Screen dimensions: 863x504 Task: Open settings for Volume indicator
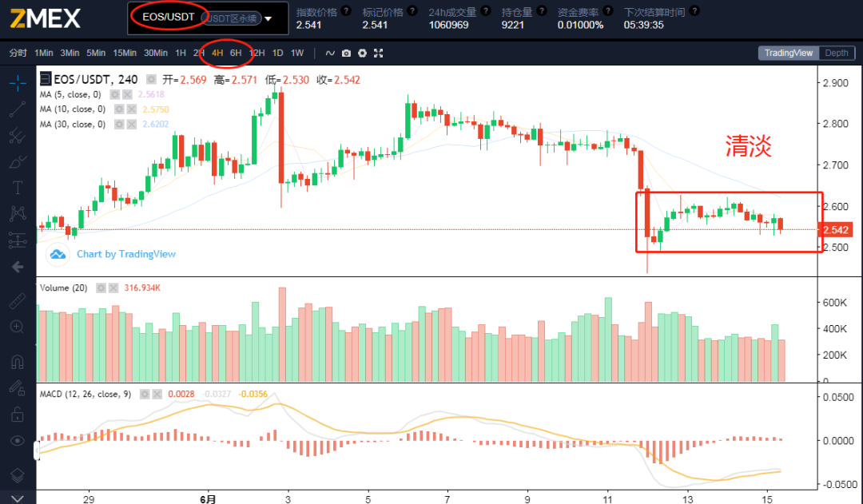(101, 288)
